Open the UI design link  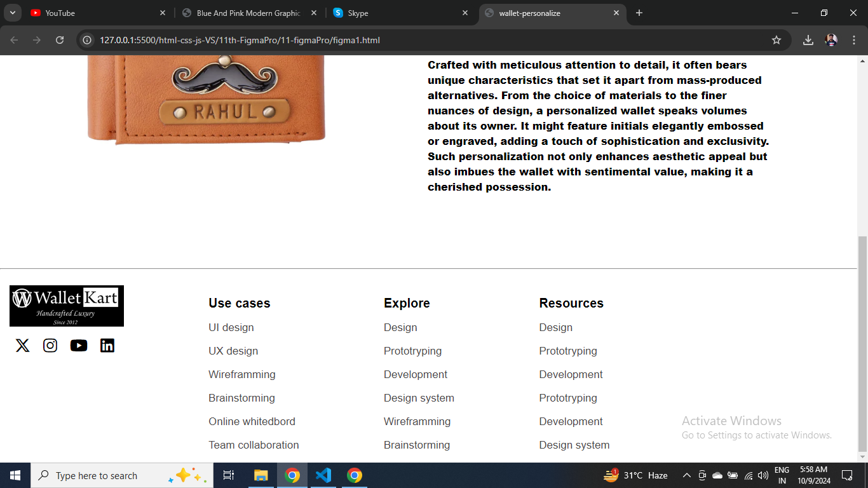click(x=231, y=327)
